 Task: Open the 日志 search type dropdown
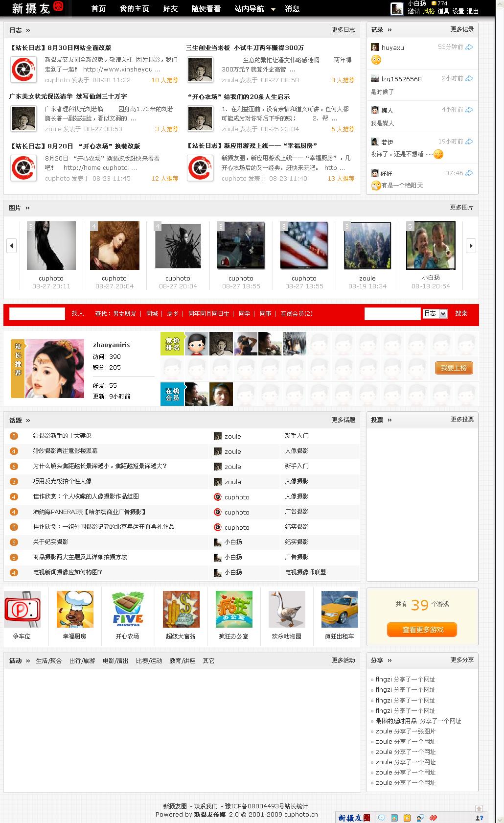[x=435, y=314]
